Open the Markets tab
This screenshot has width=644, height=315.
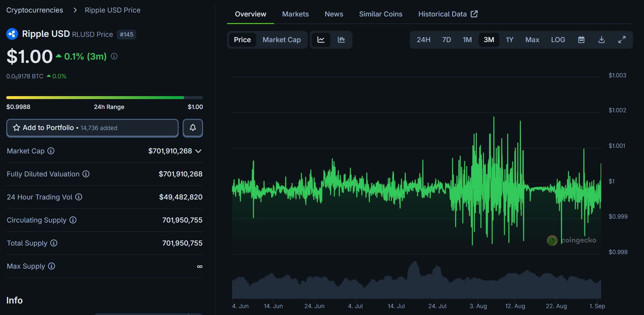(x=296, y=14)
